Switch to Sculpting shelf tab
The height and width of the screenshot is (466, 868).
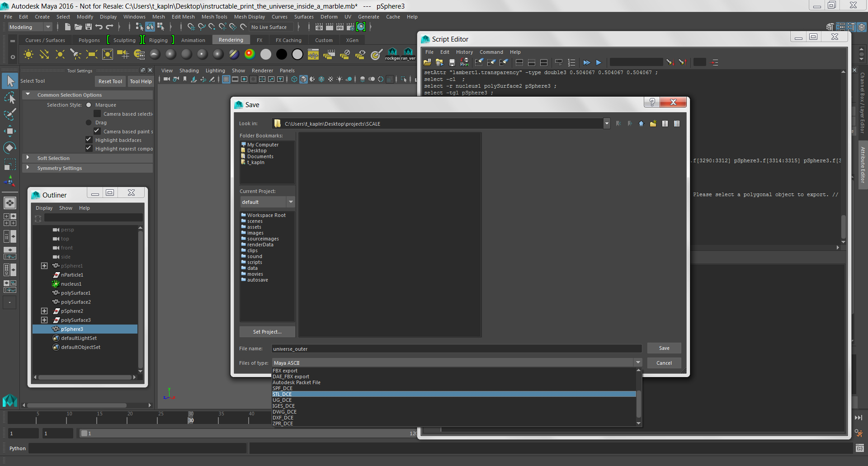pos(124,40)
